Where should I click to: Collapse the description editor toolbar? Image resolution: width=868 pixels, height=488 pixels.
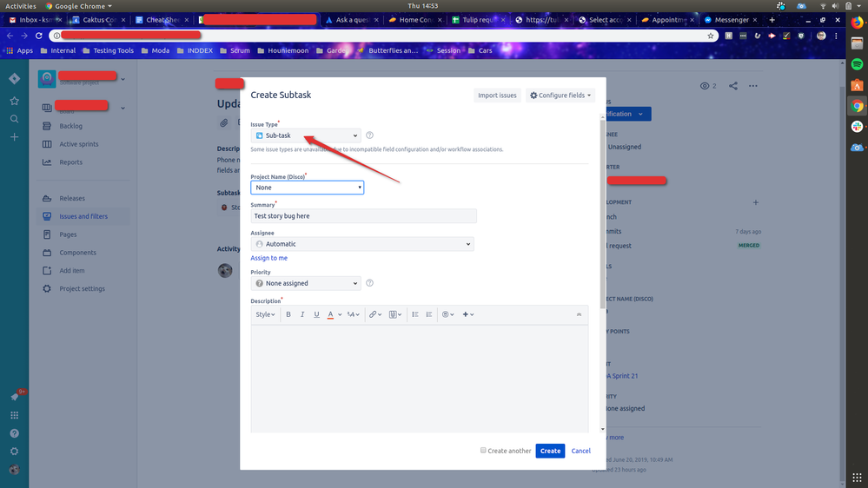(579, 314)
